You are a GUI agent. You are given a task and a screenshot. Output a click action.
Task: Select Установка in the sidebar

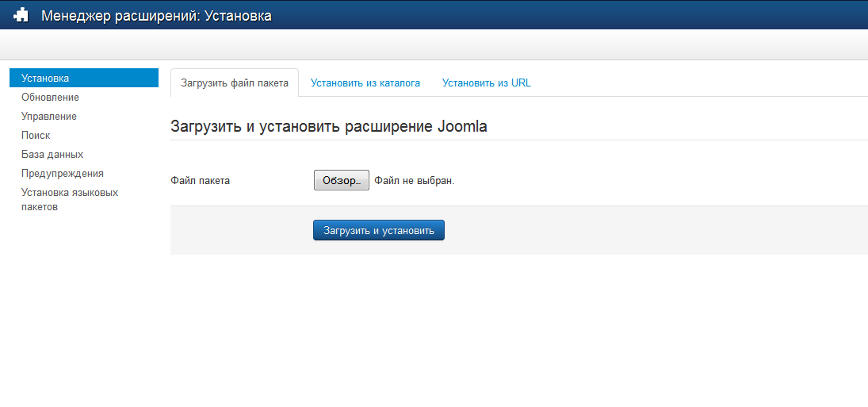tap(84, 78)
